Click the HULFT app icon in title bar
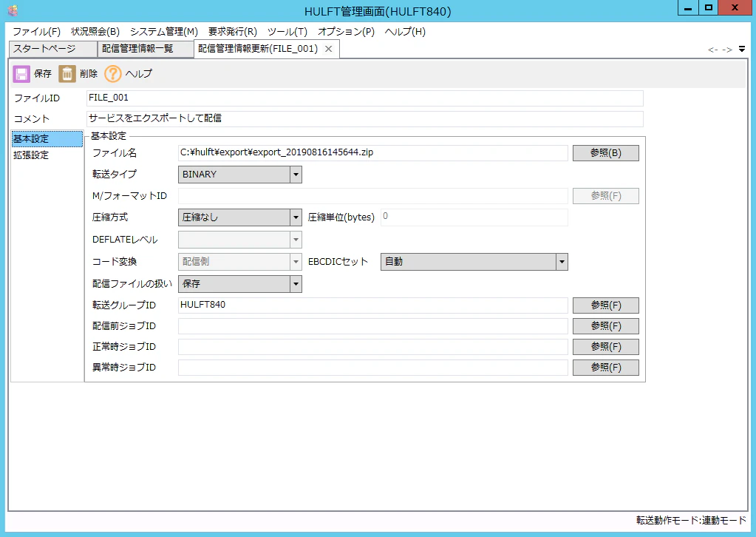Image resolution: width=756 pixels, height=537 pixels. click(x=13, y=10)
